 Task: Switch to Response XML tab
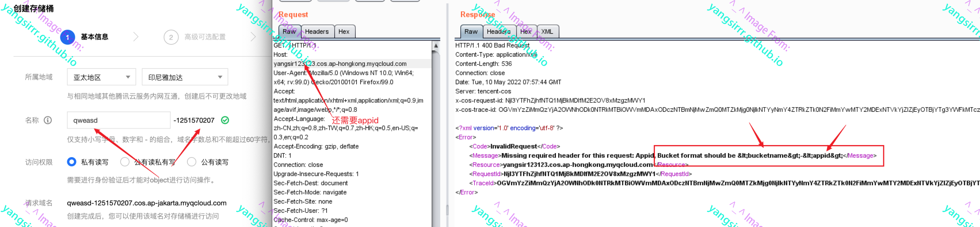pos(547,32)
